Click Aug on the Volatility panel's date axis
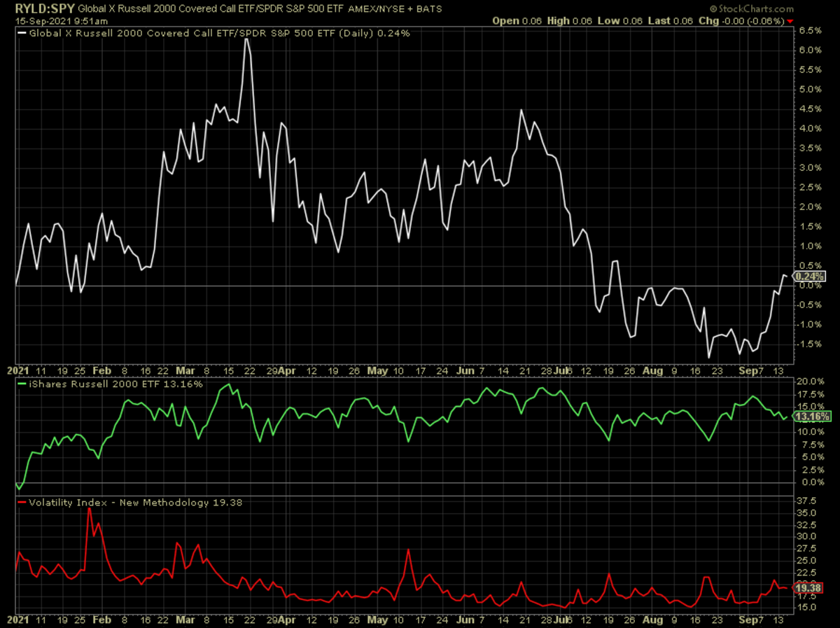Image resolution: width=840 pixels, height=628 pixels. point(652,621)
